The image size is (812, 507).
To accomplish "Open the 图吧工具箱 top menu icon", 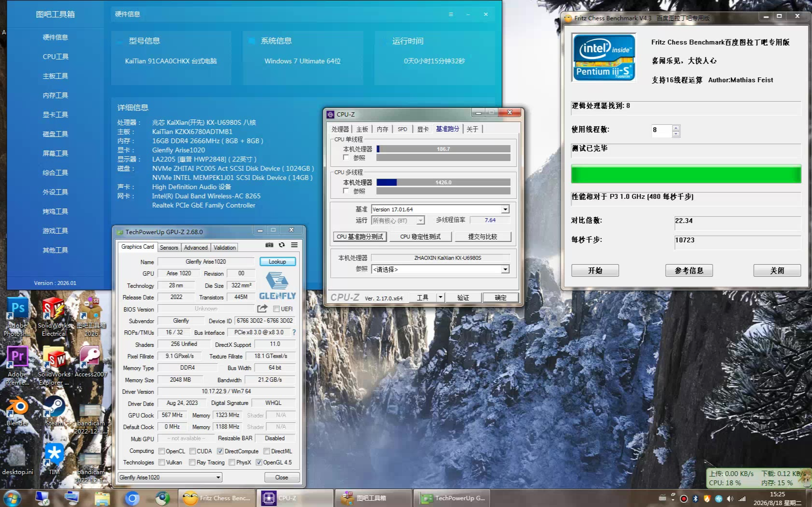I will pos(451,15).
